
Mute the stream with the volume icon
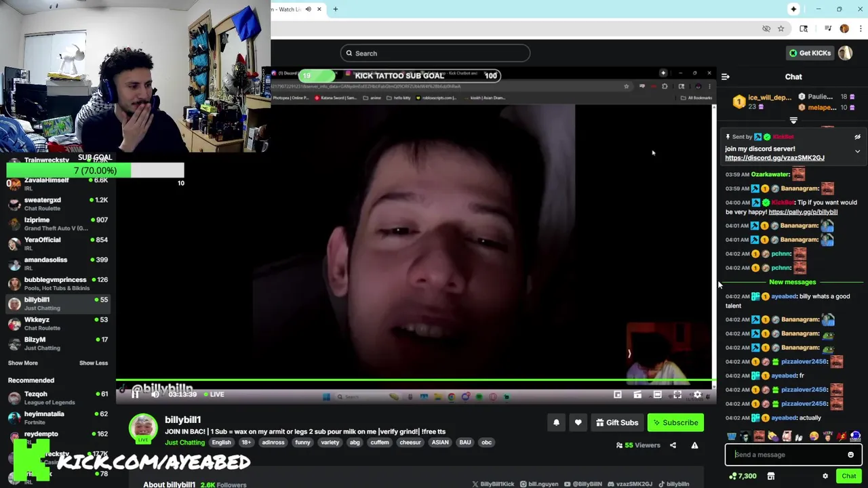click(x=155, y=394)
